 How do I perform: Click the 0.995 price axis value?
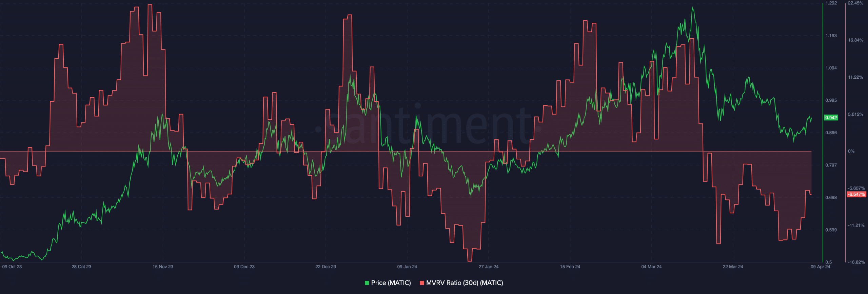click(831, 100)
